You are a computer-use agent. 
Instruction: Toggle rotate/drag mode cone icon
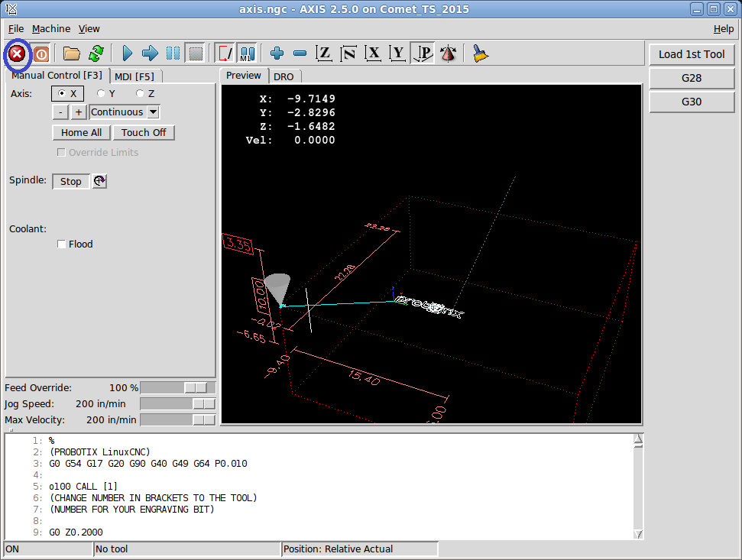pos(449,53)
